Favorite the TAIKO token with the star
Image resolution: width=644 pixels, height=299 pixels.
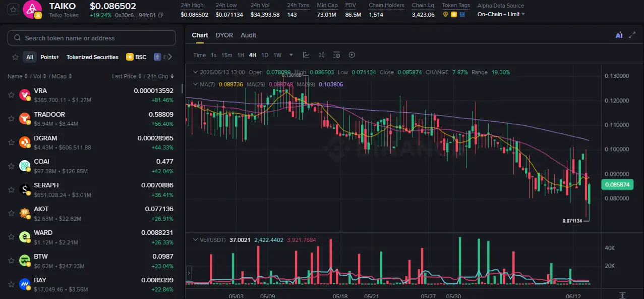point(13,9)
